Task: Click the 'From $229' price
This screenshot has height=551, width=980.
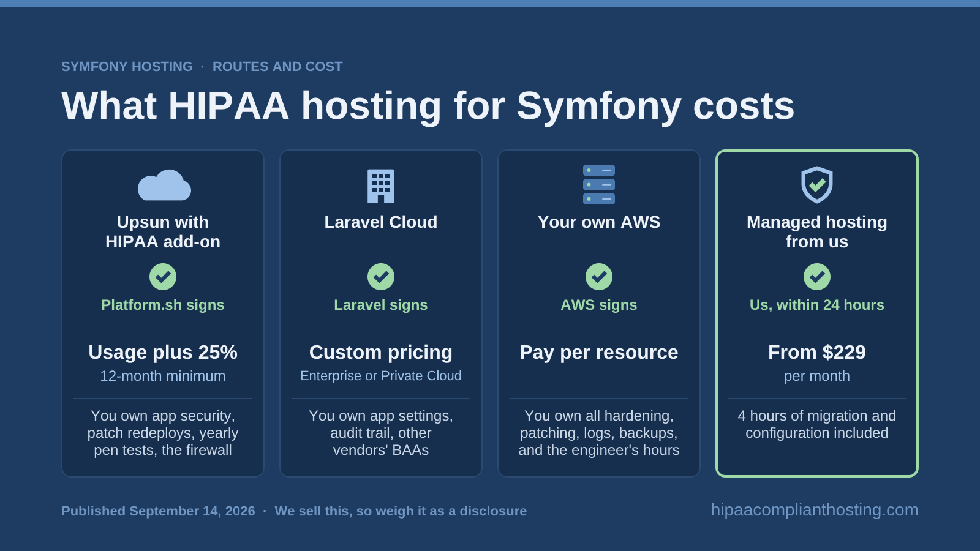Action: [817, 352]
